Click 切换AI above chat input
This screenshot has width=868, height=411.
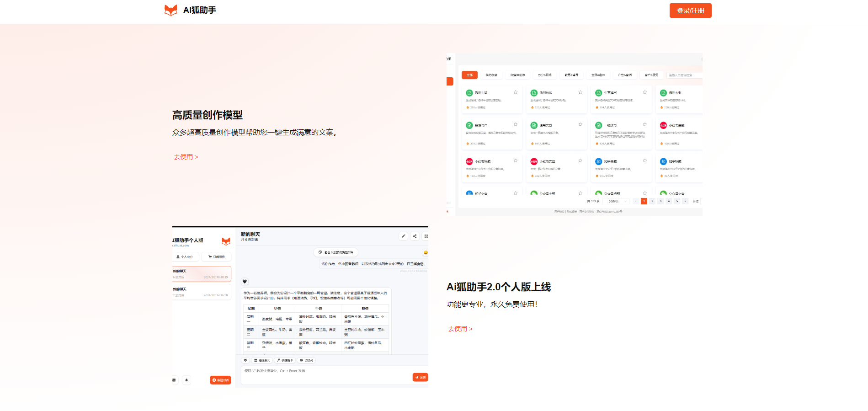point(306,360)
